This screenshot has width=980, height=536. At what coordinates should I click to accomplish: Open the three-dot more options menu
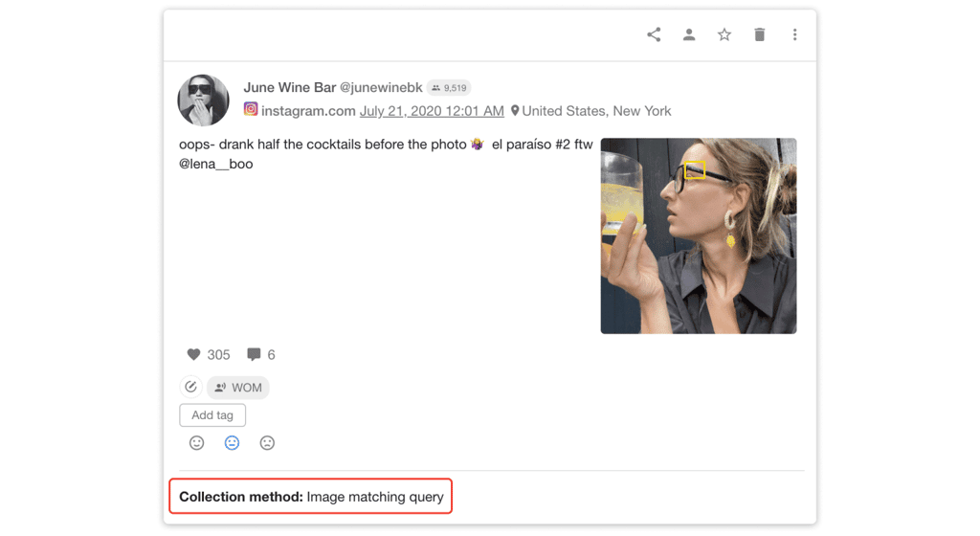pyautogui.click(x=795, y=34)
